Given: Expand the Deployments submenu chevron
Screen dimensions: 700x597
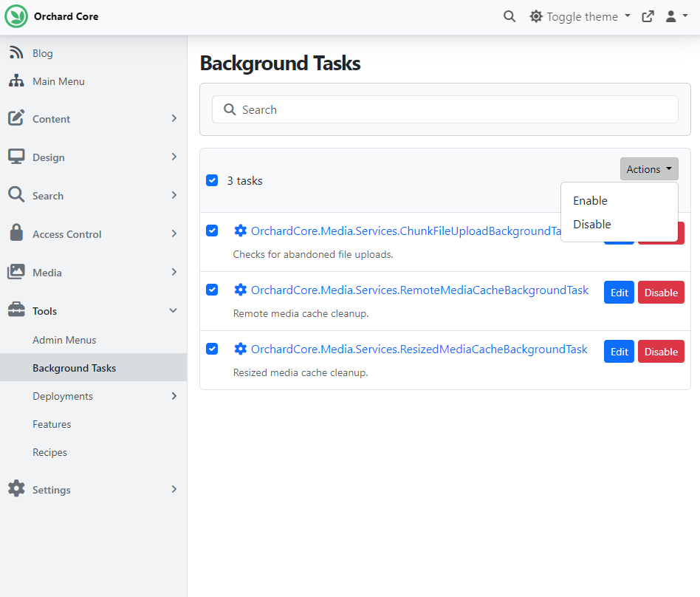Looking at the screenshot, I should point(174,396).
